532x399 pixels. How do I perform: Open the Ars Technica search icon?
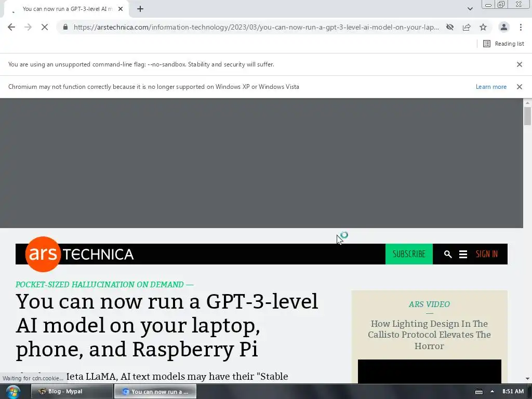(448, 254)
